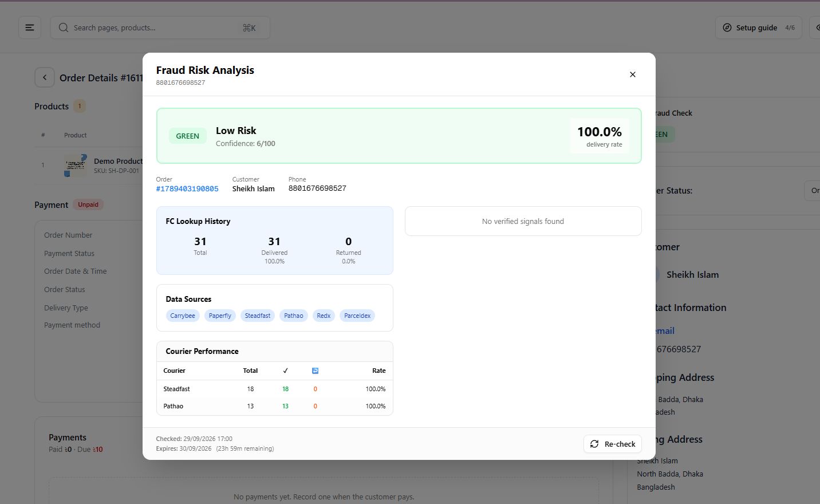Click the 31 Delivered lookup stat
This screenshot has width=820, height=504.
[x=274, y=250]
